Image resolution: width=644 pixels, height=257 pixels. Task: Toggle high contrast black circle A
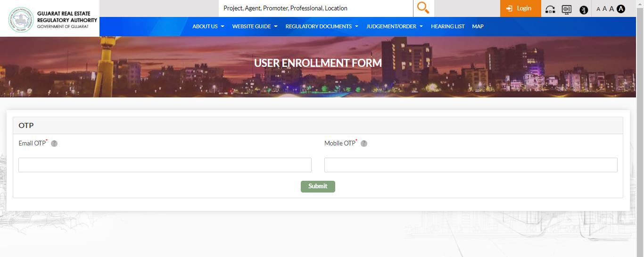coord(621,8)
